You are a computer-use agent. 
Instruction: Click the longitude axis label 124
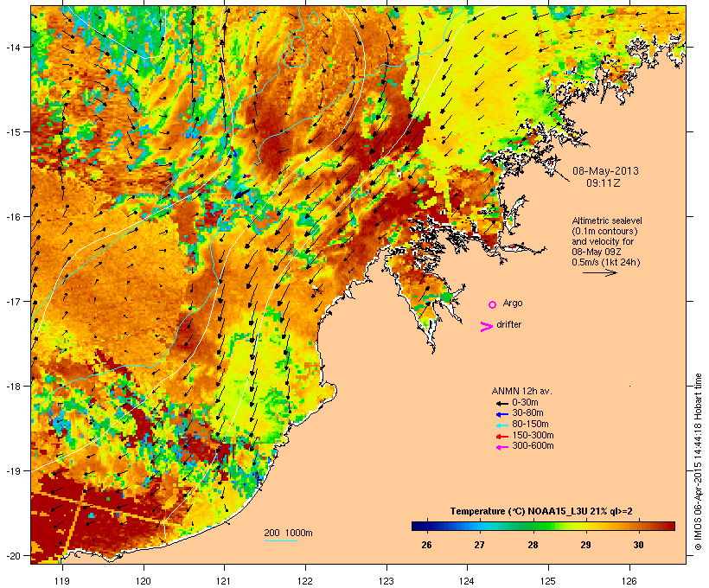pos(467,581)
